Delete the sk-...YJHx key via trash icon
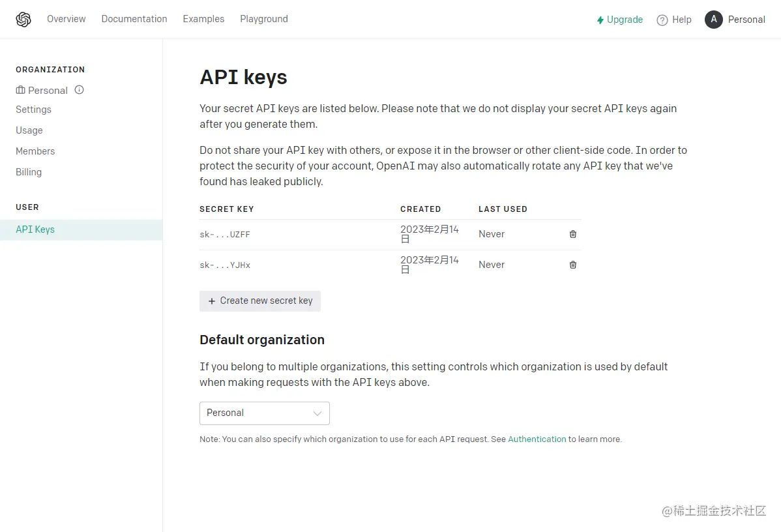Image resolution: width=781 pixels, height=532 pixels. pos(573,265)
